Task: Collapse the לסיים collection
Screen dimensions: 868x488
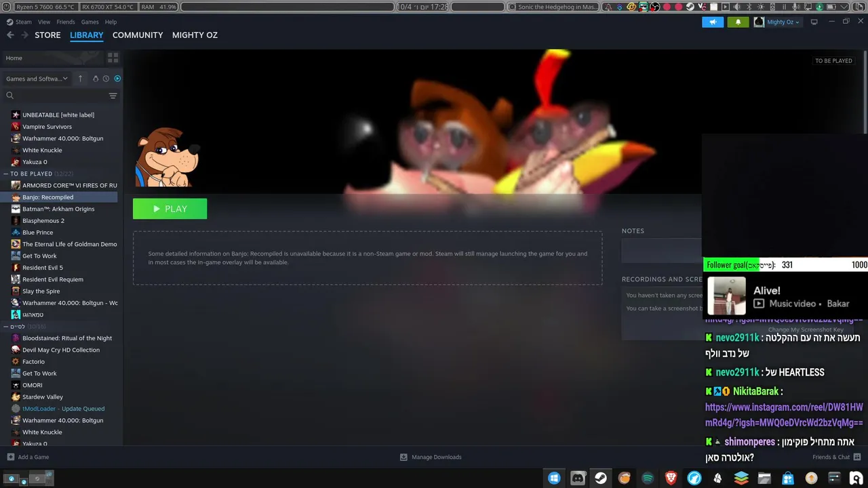Action: point(7,327)
